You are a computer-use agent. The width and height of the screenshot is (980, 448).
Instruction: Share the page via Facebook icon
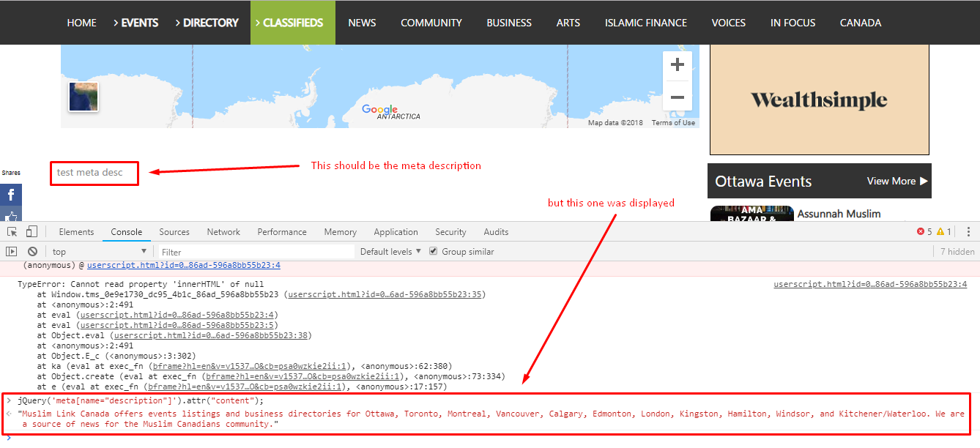point(11,195)
